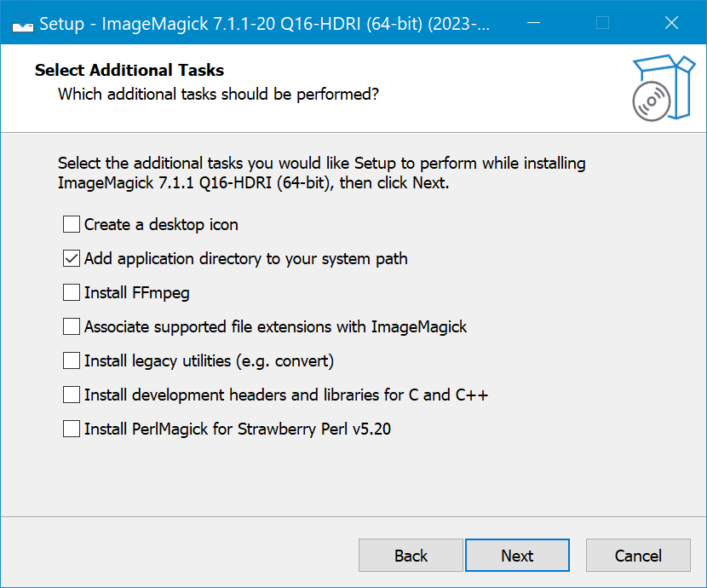Check the Install legacy utilities box
Viewport: 707px width, 588px height.
click(72, 361)
